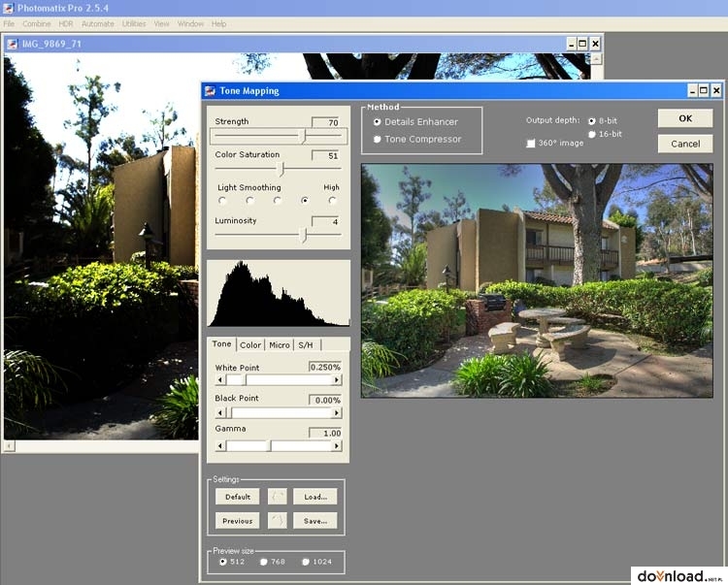Viewport: 728px width, 585px height.
Task: Minimize the Tone Mapping dialog
Action: (692, 91)
